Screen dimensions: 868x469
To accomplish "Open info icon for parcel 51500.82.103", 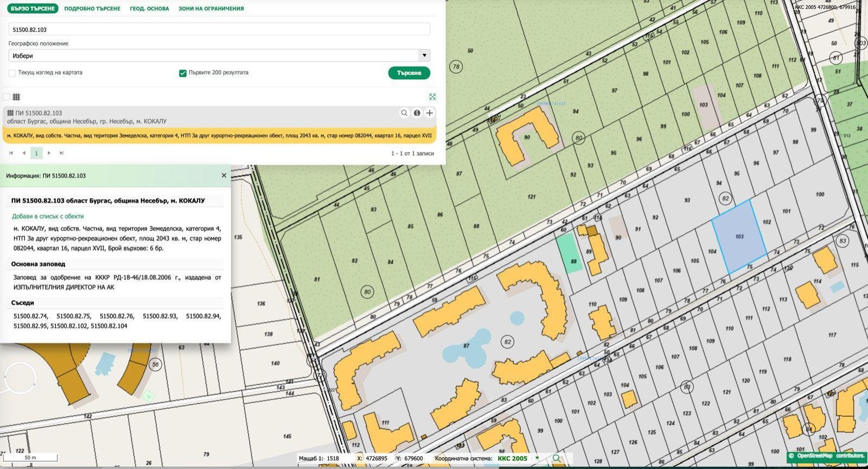I will [x=417, y=113].
